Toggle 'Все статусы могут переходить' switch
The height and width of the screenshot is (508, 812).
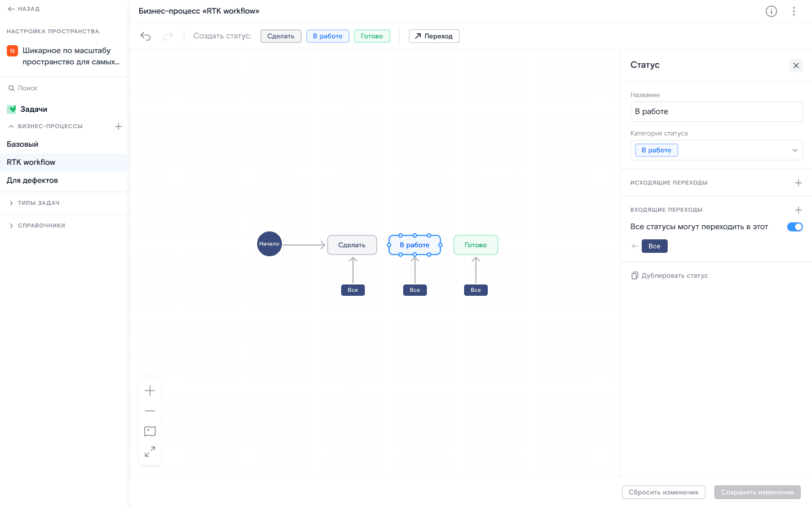(x=795, y=227)
